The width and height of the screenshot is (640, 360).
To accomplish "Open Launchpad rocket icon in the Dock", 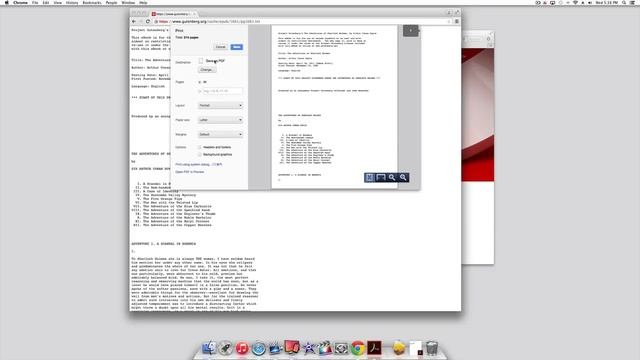I will (225, 348).
